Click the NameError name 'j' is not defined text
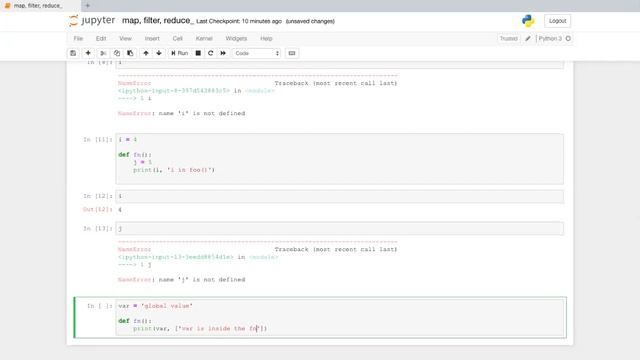This screenshot has width=640, height=360. [182, 280]
